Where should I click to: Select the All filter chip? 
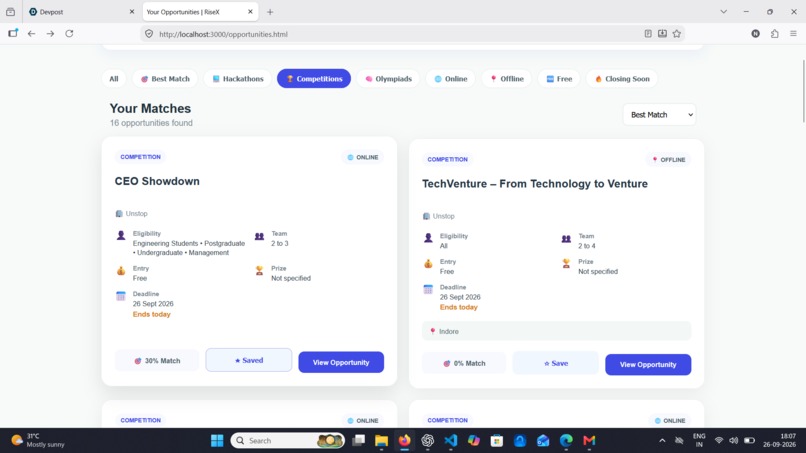point(114,79)
